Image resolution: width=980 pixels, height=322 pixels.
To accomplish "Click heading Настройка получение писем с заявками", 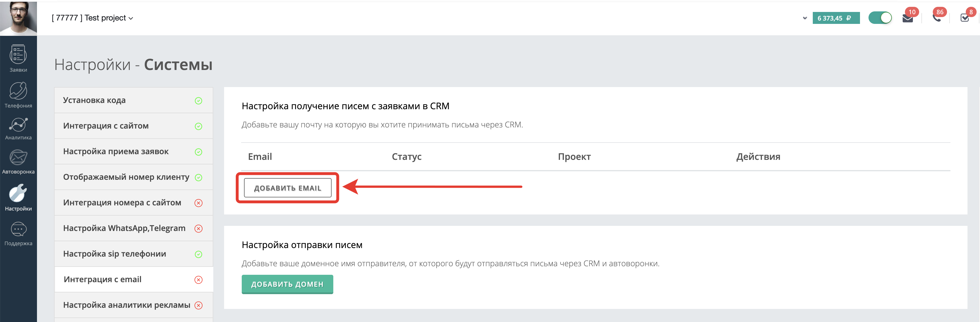I will (346, 106).
